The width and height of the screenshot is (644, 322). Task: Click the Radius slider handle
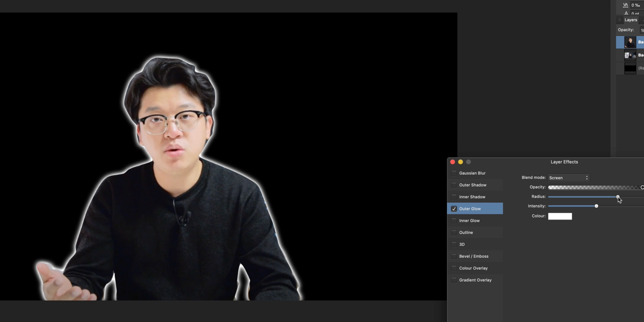[x=618, y=197]
